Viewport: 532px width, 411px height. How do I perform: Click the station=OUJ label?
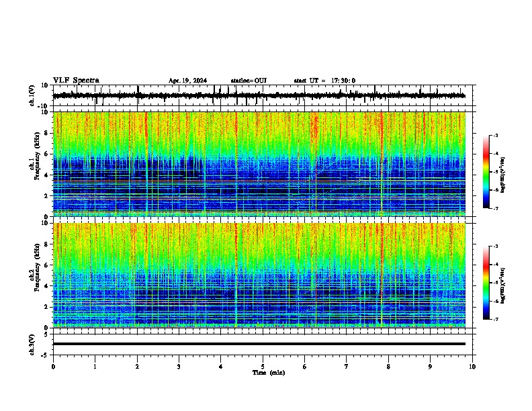click(x=249, y=81)
